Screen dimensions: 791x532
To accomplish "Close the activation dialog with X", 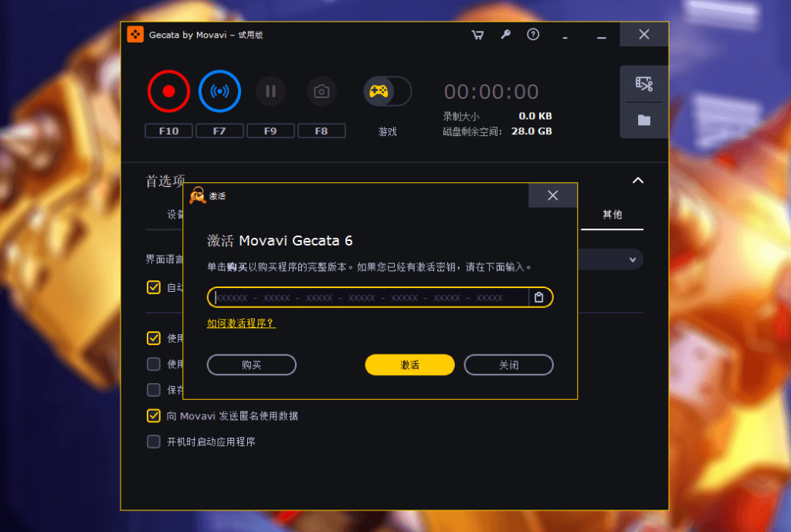I will 553,195.
